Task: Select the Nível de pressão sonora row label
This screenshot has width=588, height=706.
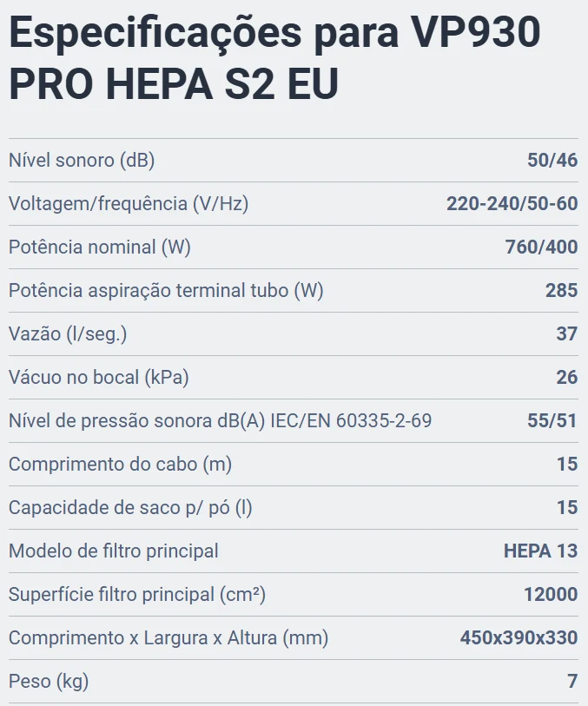Action: click(x=220, y=421)
